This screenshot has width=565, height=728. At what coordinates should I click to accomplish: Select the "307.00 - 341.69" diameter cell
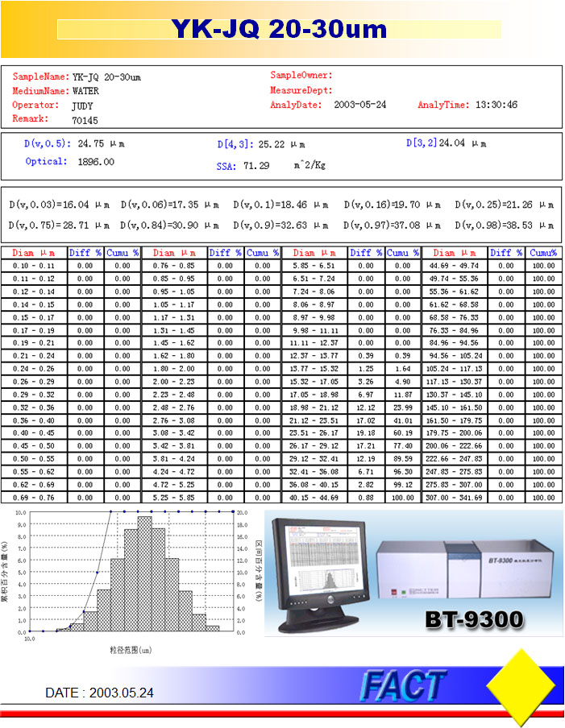[x=454, y=498]
